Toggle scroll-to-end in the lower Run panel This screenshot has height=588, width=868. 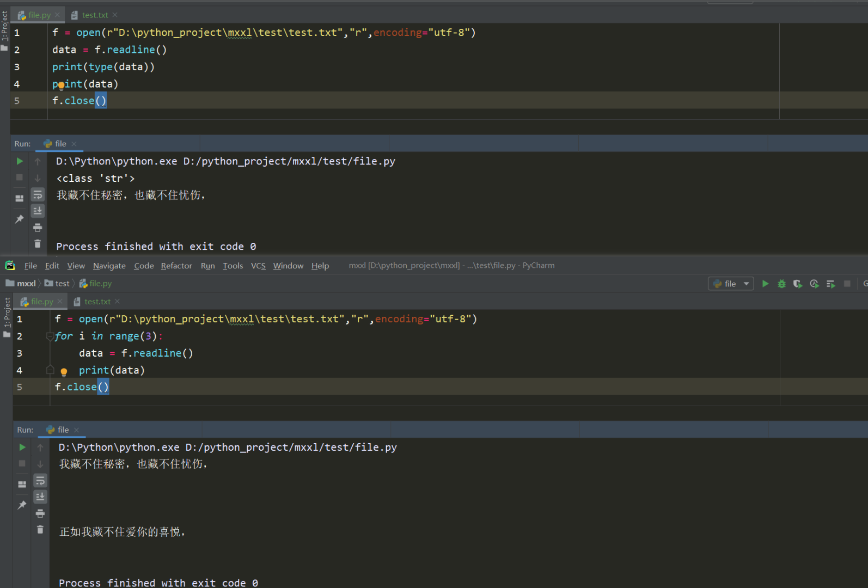click(40, 497)
